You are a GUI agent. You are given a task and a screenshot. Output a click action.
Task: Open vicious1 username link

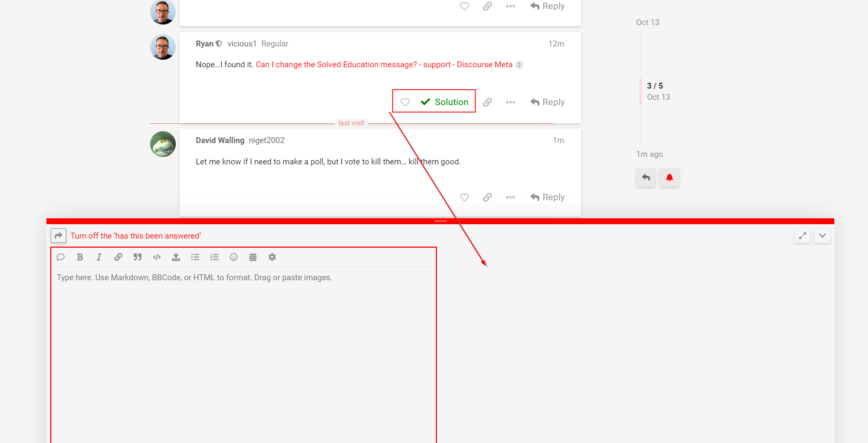[x=242, y=44]
